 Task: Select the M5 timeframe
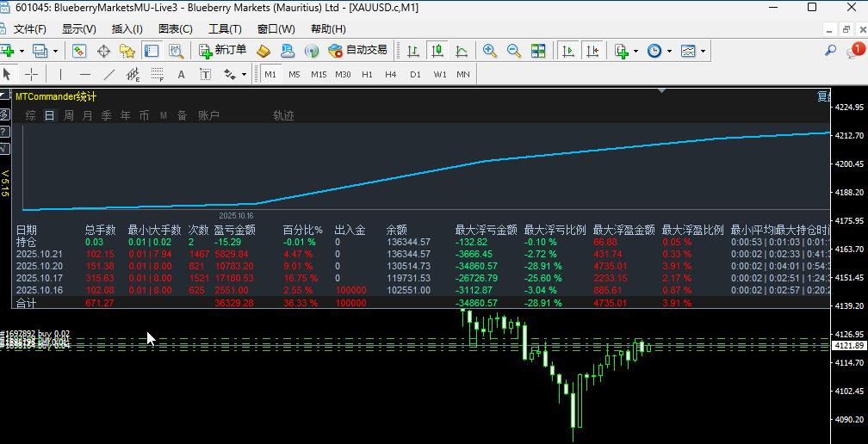click(x=294, y=74)
